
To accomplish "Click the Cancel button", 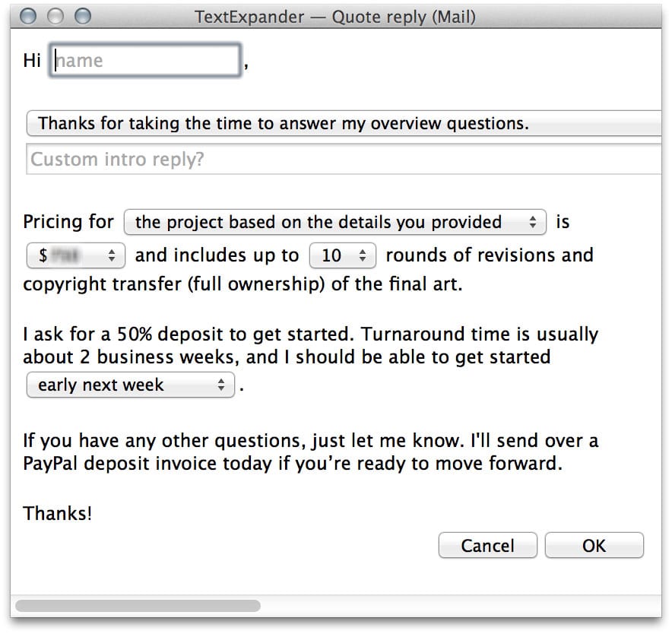I will click(487, 545).
